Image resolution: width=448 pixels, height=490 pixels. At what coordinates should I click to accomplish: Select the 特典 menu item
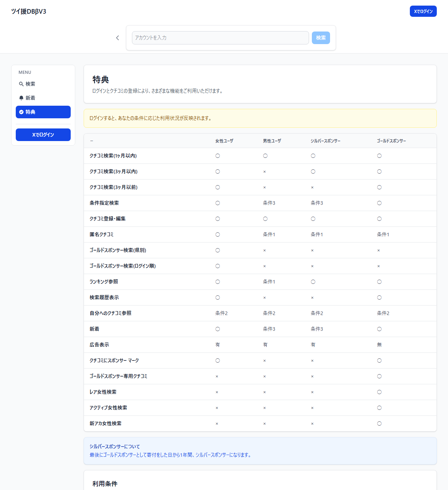point(43,112)
